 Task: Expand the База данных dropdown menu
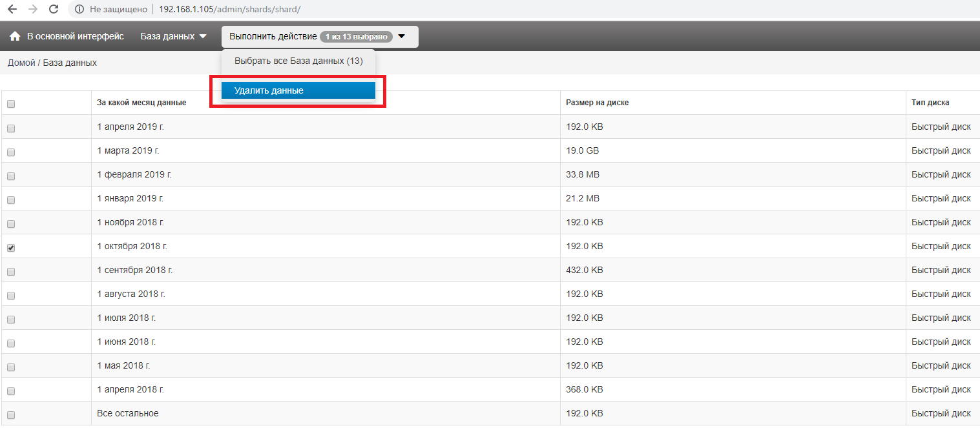[x=173, y=37]
